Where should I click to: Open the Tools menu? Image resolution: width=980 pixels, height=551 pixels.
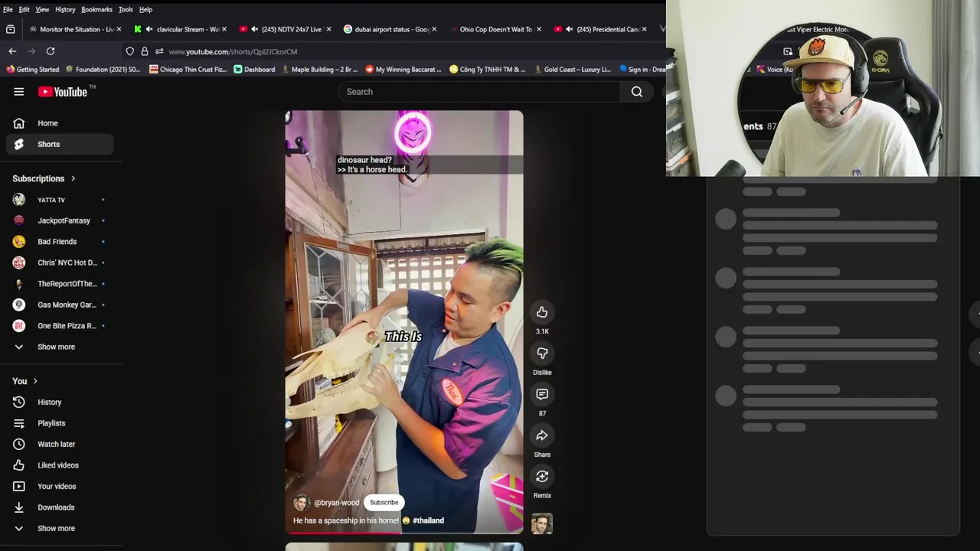click(x=126, y=9)
